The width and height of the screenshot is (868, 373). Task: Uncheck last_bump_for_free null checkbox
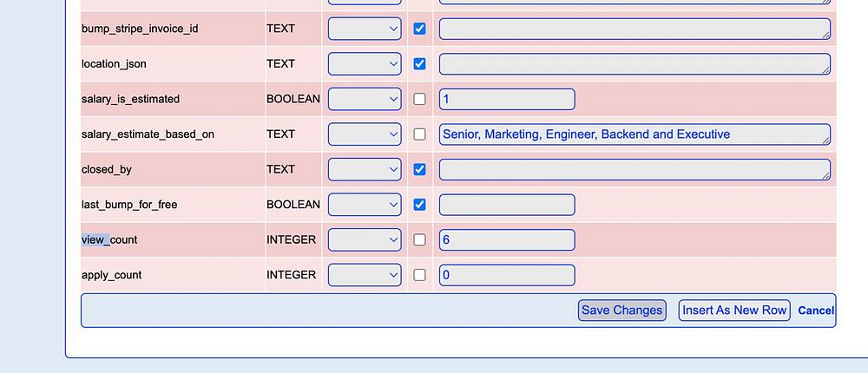click(420, 205)
